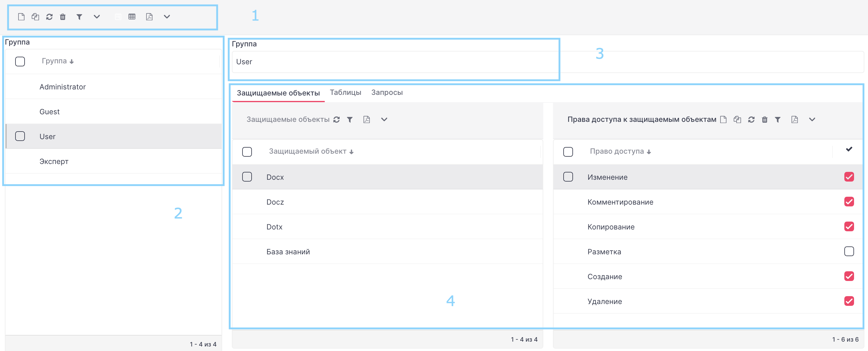Copy access right in Права доступа panel
Image resolution: width=868 pixels, height=351 pixels.
pyautogui.click(x=737, y=119)
